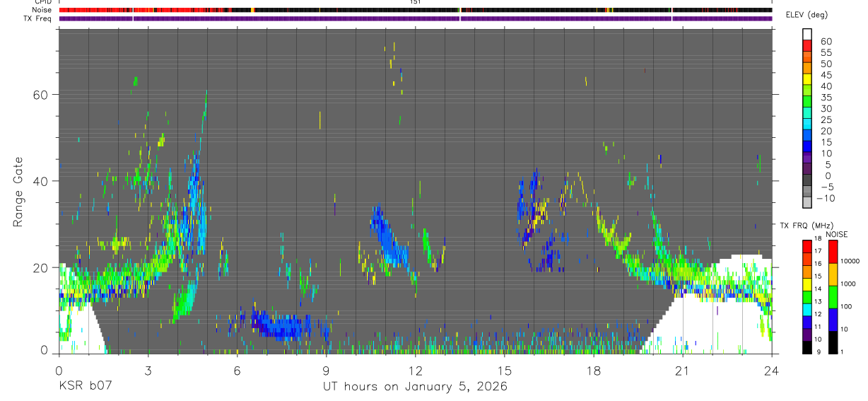The height and width of the screenshot is (401, 868).
Task: Click the NOISE scale label '1000'
Action: tap(848, 284)
